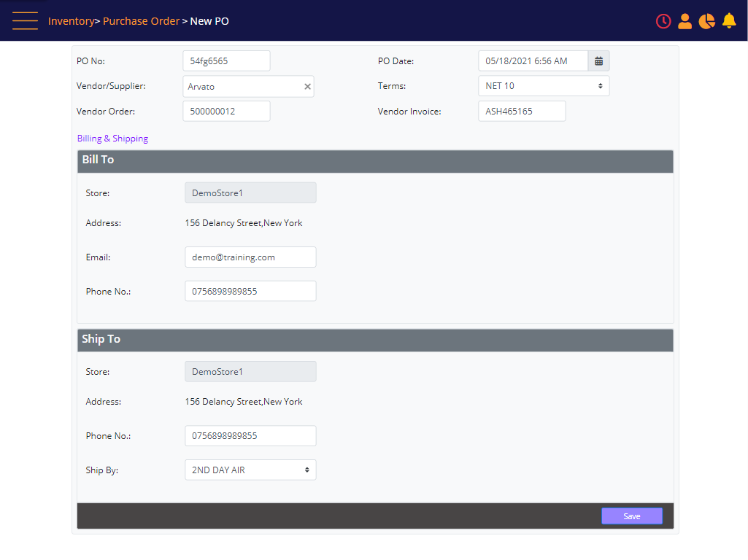Screen dimensions: 748x560
Task: Focus the Vendor Order input field
Action: (x=227, y=111)
